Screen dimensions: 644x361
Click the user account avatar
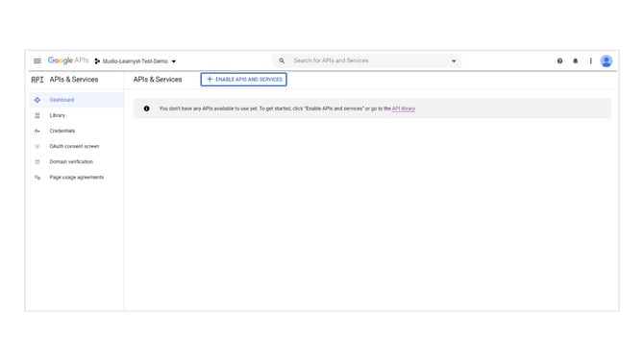coord(607,61)
